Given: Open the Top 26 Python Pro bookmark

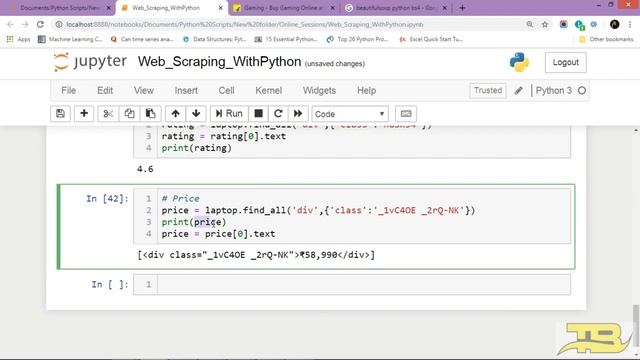Looking at the screenshot, I should coord(358,39).
